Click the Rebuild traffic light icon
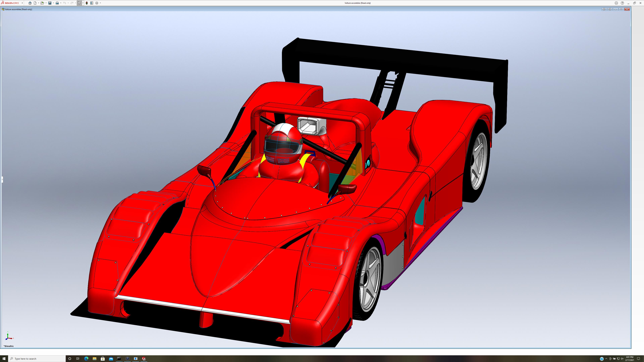The image size is (644, 362). 87,3
